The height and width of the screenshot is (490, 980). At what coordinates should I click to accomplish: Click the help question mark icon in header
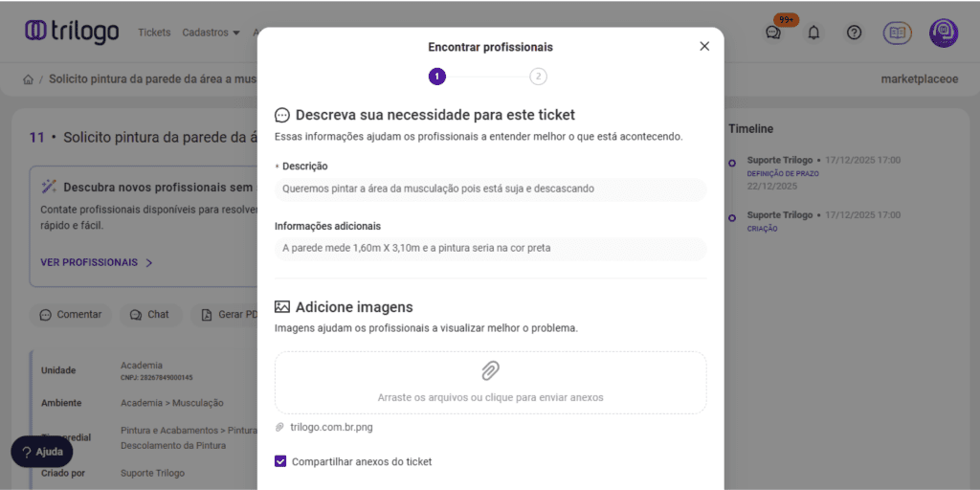click(855, 32)
